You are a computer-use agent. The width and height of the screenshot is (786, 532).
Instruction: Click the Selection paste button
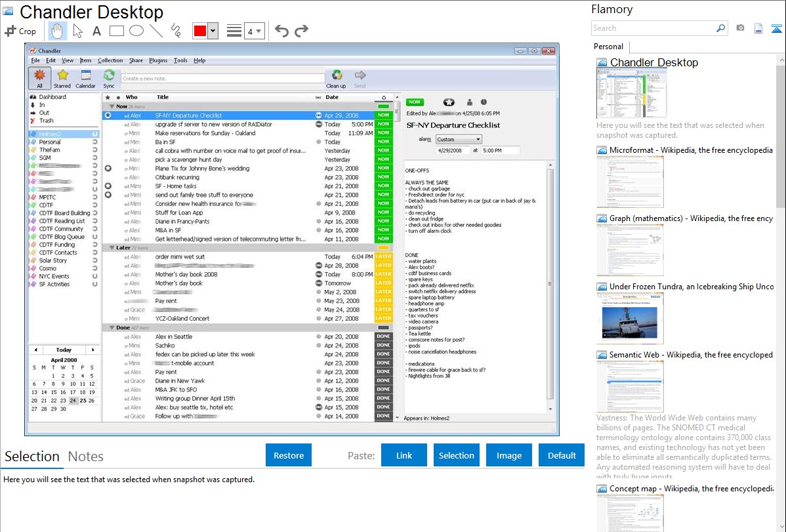click(x=457, y=455)
